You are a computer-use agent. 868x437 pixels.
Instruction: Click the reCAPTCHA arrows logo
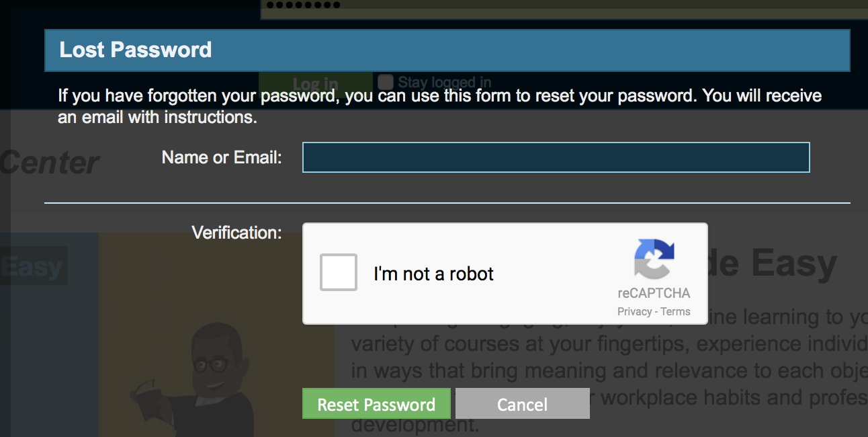pyautogui.click(x=654, y=259)
